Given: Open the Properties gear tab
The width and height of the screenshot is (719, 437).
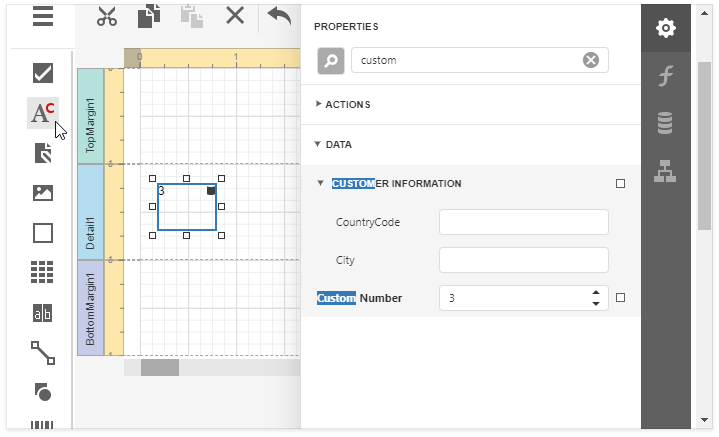Looking at the screenshot, I should 666,28.
